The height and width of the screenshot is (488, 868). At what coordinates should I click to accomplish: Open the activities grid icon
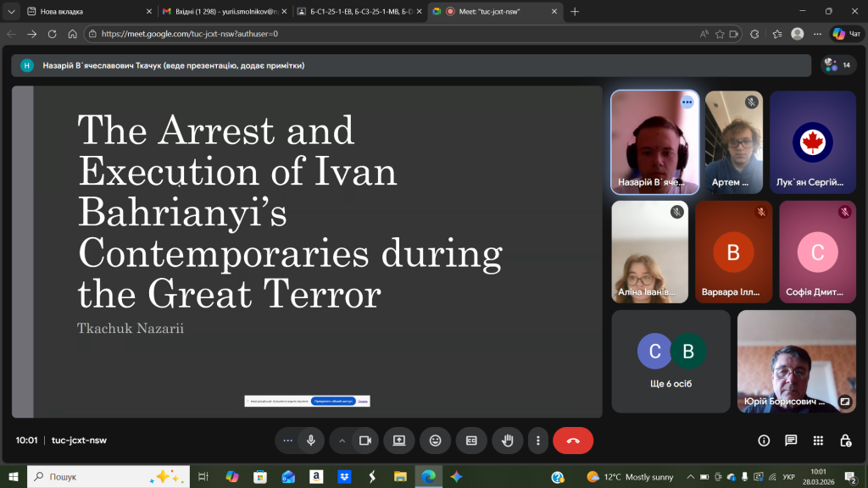tap(818, 441)
